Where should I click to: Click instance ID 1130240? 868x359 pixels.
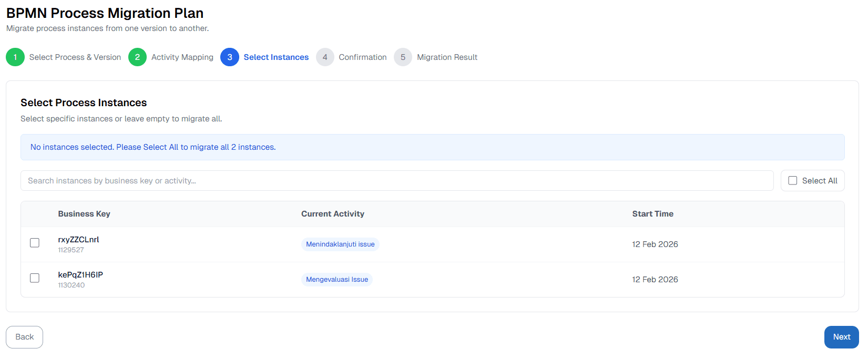click(72, 285)
